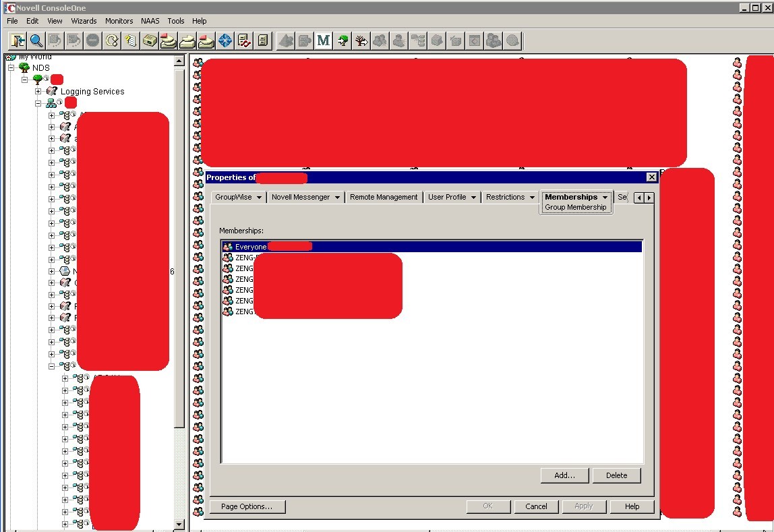Click the greyed pyramid toolbar icon
The image size is (774, 532).
point(286,40)
